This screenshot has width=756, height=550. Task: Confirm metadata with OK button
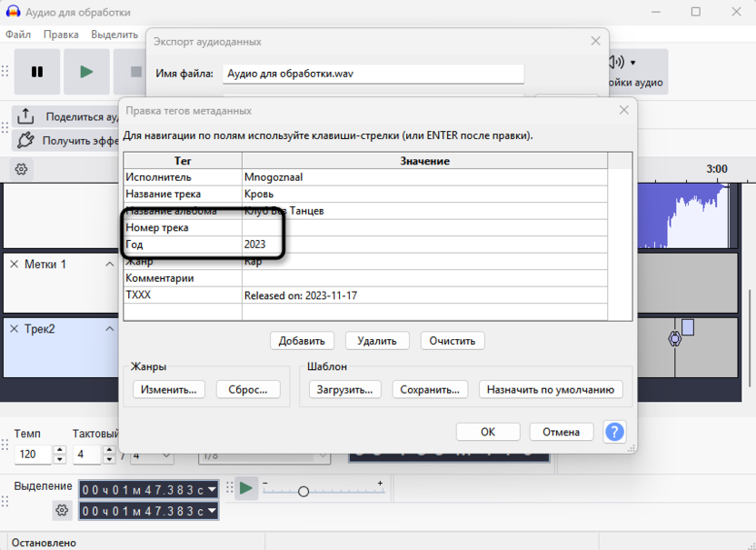click(x=488, y=432)
